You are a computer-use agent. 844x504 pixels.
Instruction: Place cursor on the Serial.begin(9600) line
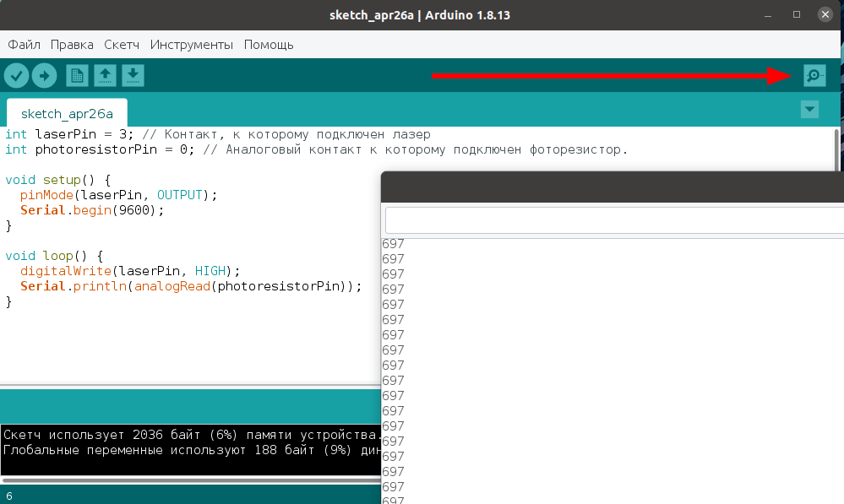click(x=92, y=210)
